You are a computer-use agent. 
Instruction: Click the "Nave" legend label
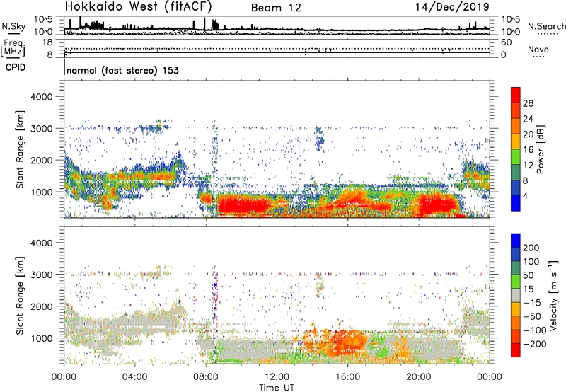(538, 49)
